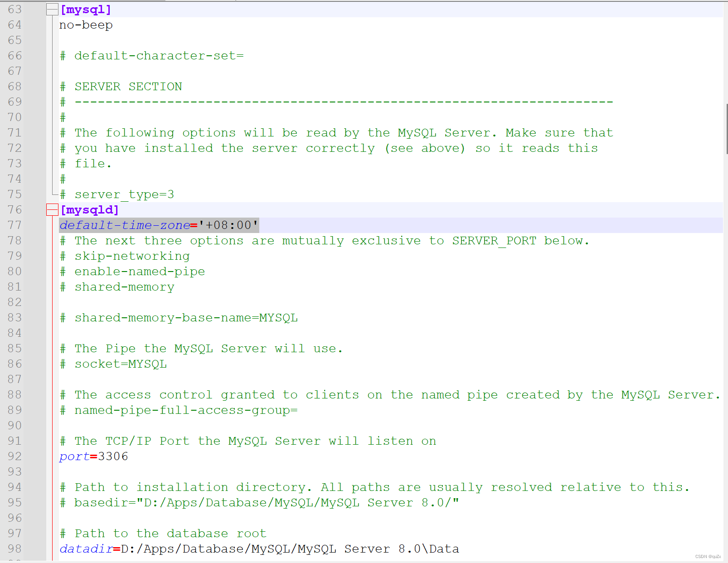The image size is (728, 563).
Task: Click the [mysqld] section header text
Action: (90, 210)
